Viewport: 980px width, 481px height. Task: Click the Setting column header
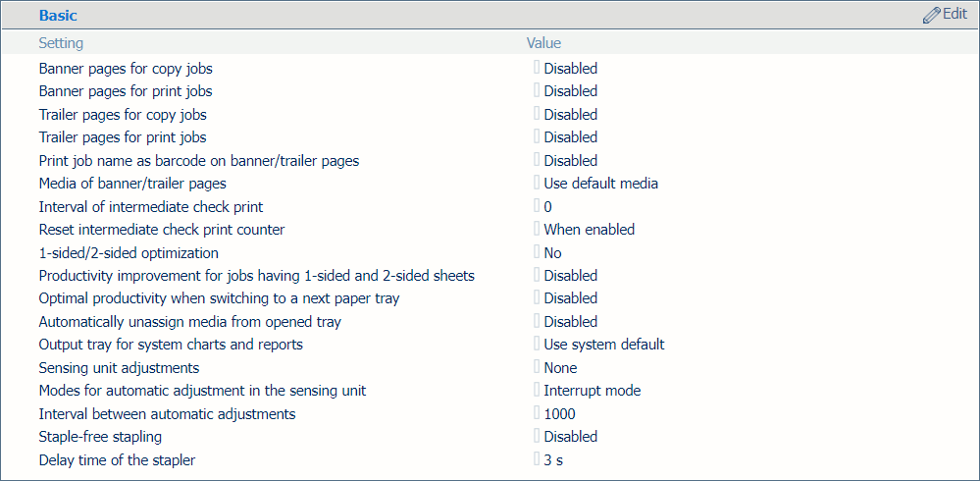61,43
